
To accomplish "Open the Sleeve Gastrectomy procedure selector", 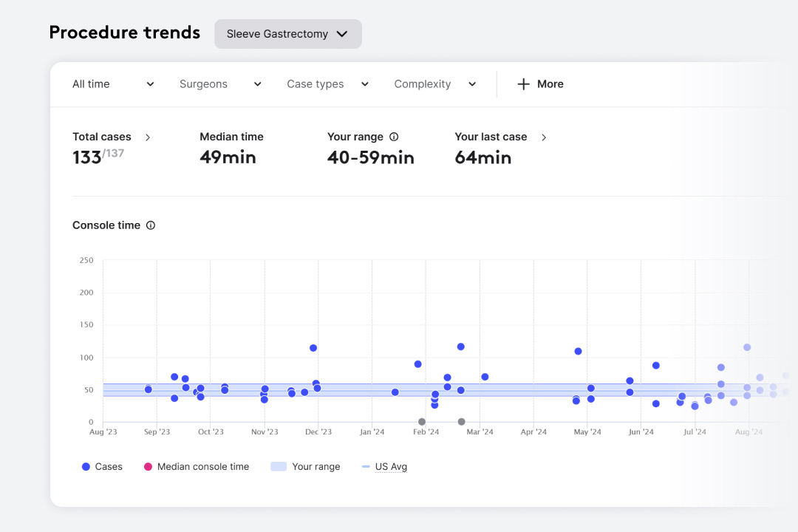I will pos(288,34).
